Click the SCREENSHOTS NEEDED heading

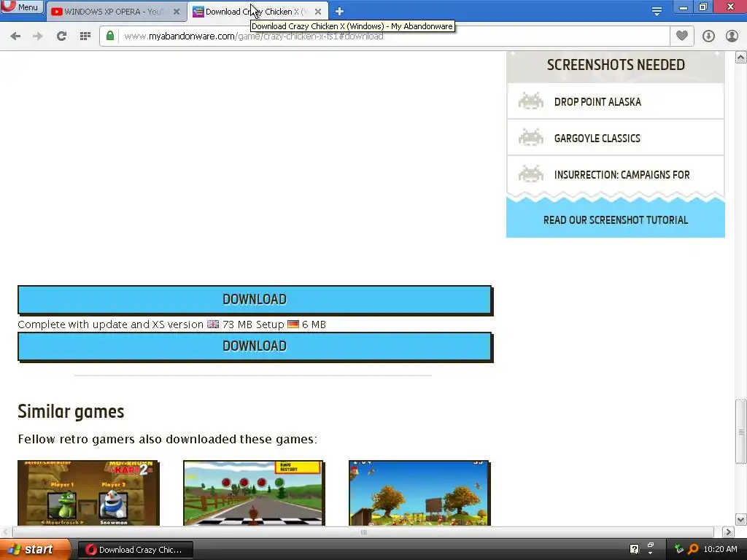pos(616,65)
